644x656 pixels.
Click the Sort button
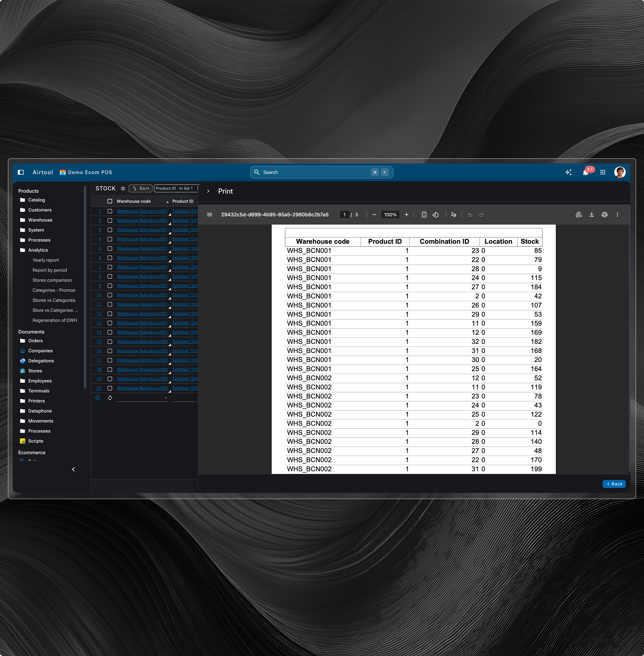coord(141,188)
